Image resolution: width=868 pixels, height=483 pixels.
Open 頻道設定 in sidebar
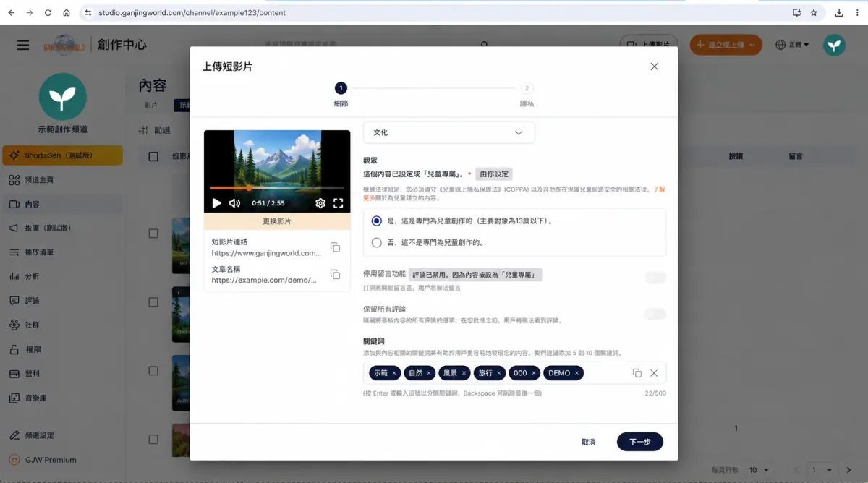61,435
